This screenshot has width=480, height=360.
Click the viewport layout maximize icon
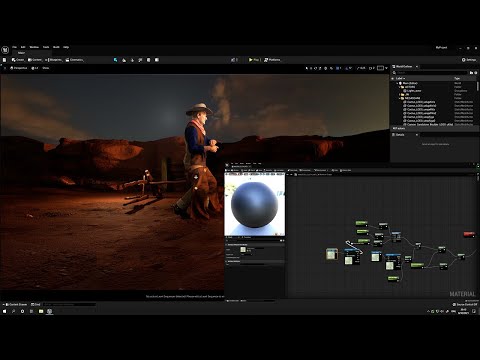pos(380,68)
